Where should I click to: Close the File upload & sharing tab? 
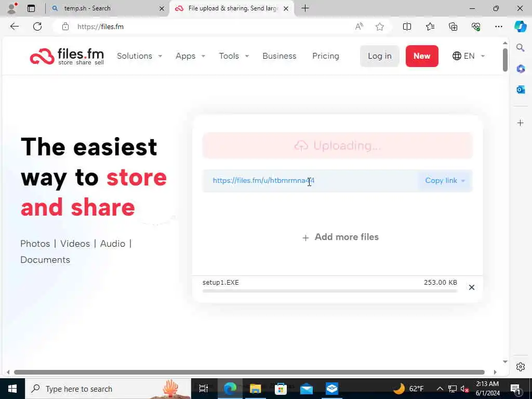click(286, 8)
